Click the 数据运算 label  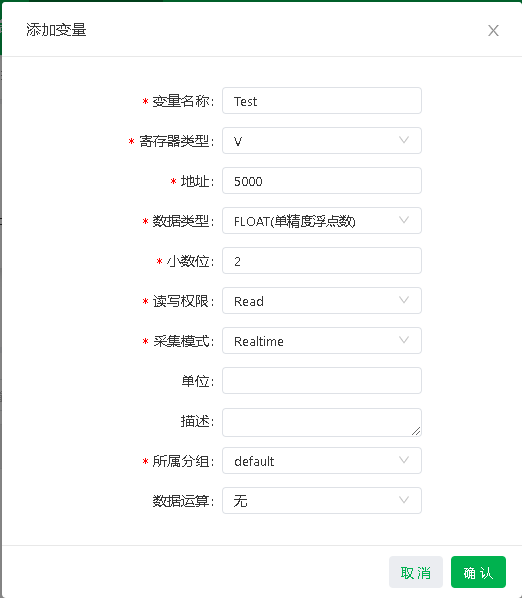pyautogui.click(x=183, y=501)
